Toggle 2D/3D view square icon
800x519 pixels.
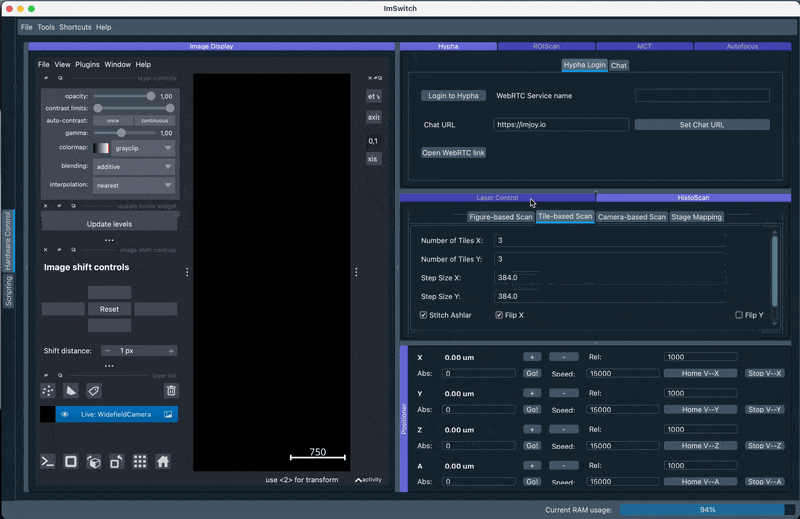click(x=71, y=461)
